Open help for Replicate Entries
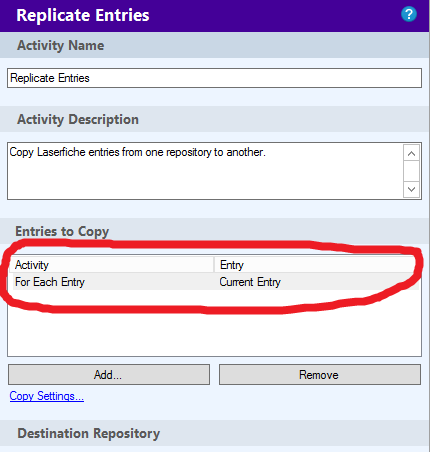 pyautogui.click(x=409, y=14)
